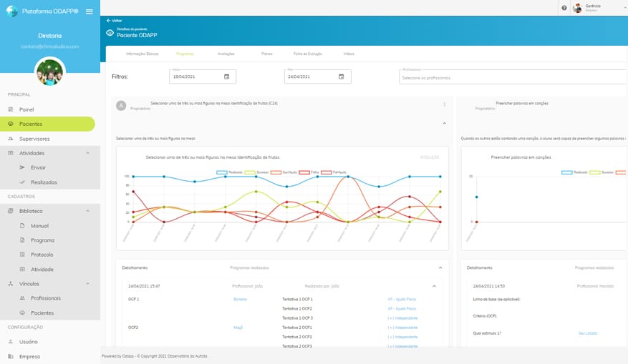
Task: Collapse the Atividades section in sidebar
Action: (x=87, y=153)
